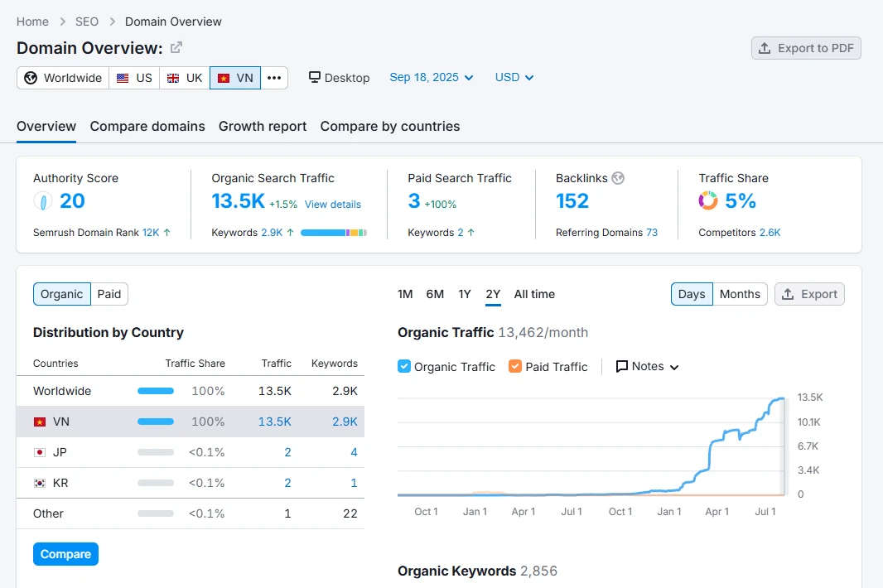
Task: Click the Authority Score gauge icon
Action: point(43,200)
